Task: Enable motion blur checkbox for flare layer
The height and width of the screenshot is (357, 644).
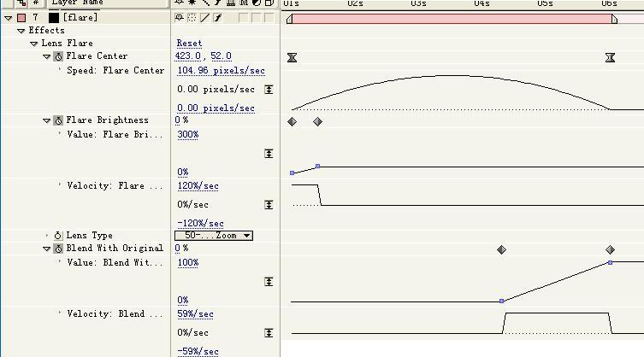Action: (x=257, y=18)
